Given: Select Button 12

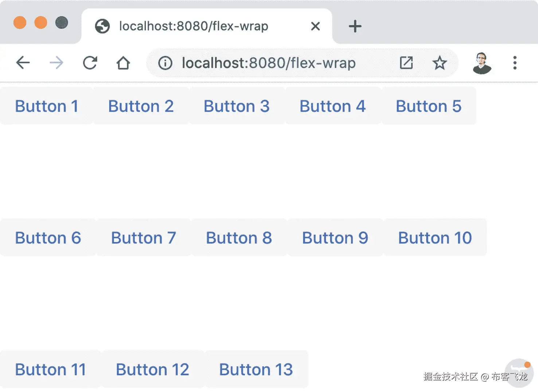Looking at the screenshot, I should 152,369.
